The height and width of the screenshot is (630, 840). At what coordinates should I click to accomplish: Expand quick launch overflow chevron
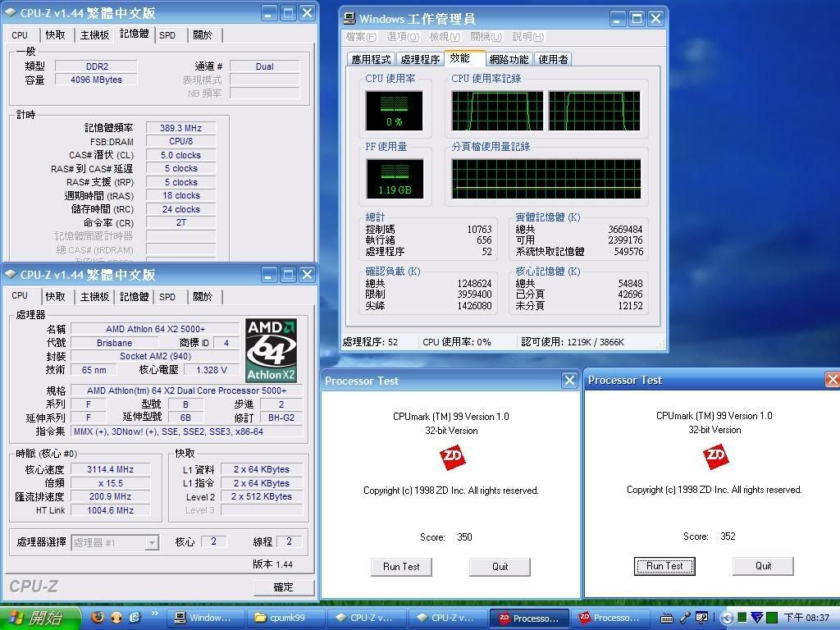coord(155,614)
